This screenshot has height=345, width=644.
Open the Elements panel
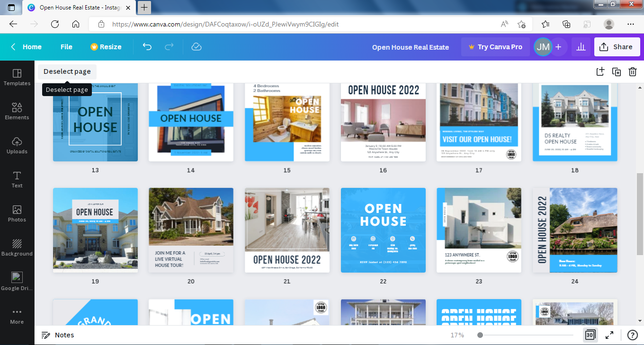pyautogui.click(x=17, y=111)
